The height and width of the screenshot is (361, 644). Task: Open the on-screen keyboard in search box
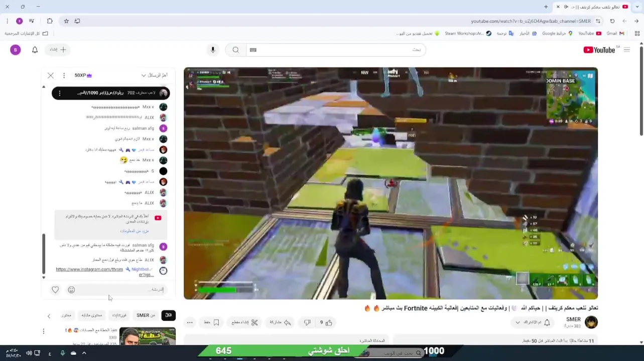(253, 50)
